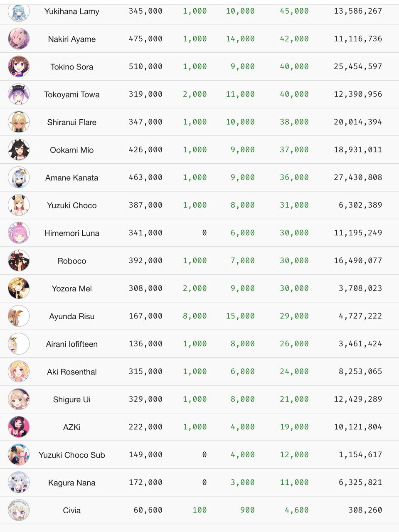Click Yukihana Lamy's subscriber count 345,000
This screenshot has height=532, width=399.
[x=145, y=11]
